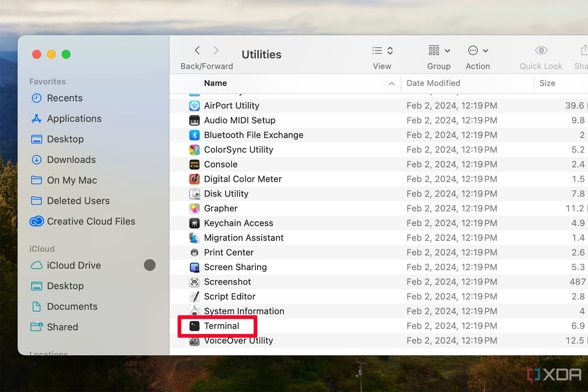Click the Screenshot app icon
The image size is (588, 392).
[x=194, y=282]
